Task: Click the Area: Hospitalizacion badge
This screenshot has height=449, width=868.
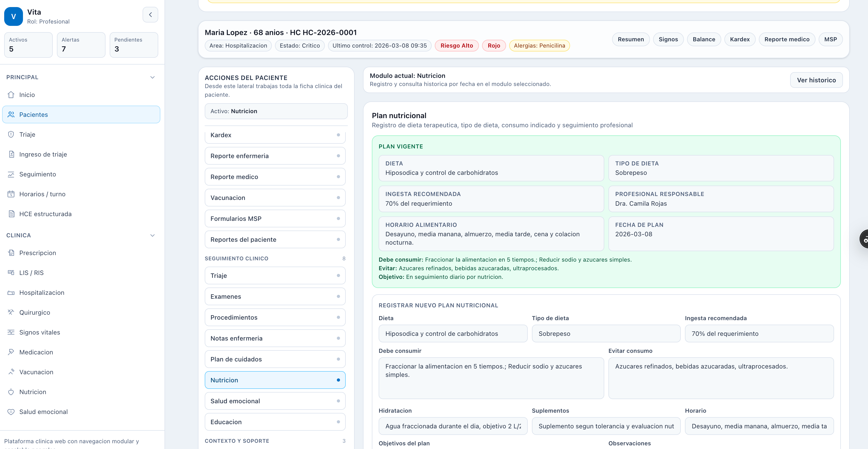Action: coord(238,46)
